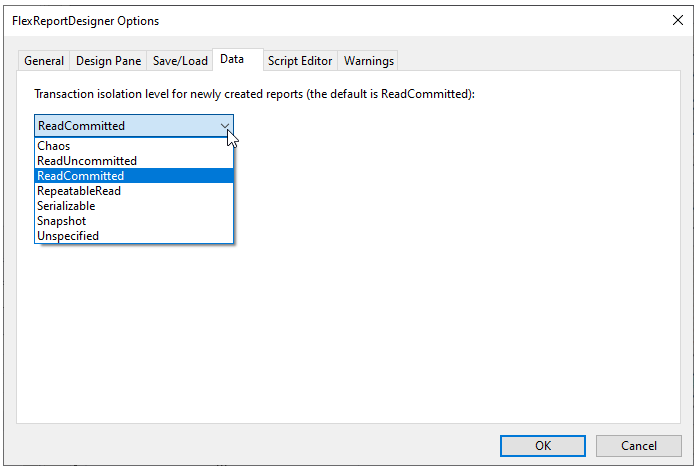
Task: Go to the Save/Load tab
Action: [180, 61]
